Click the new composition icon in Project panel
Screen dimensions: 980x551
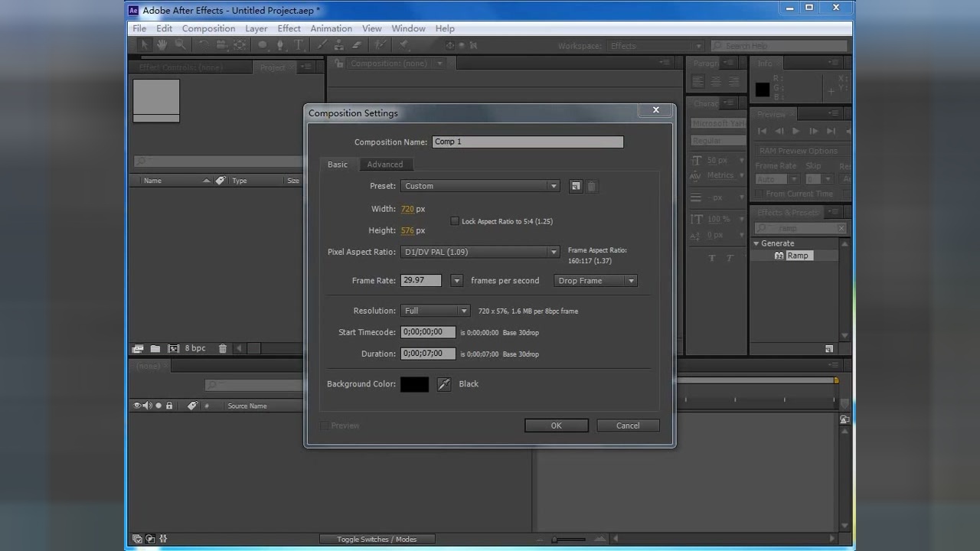coord(173,348)
